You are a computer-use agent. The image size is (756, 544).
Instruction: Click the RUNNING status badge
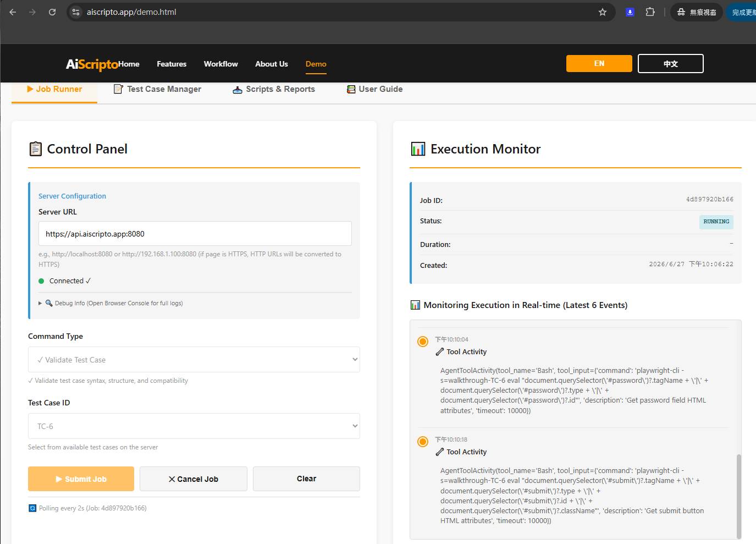click(x=716, y=222)
